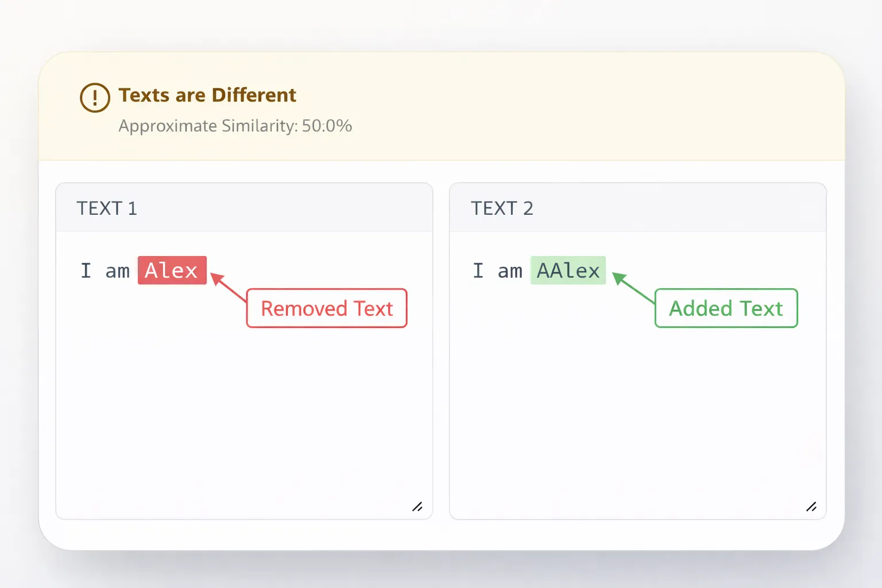Screen dimensions: 882x588
Task: Select the phrase 'I am' in TEXT 2
Action: point(498,270)
